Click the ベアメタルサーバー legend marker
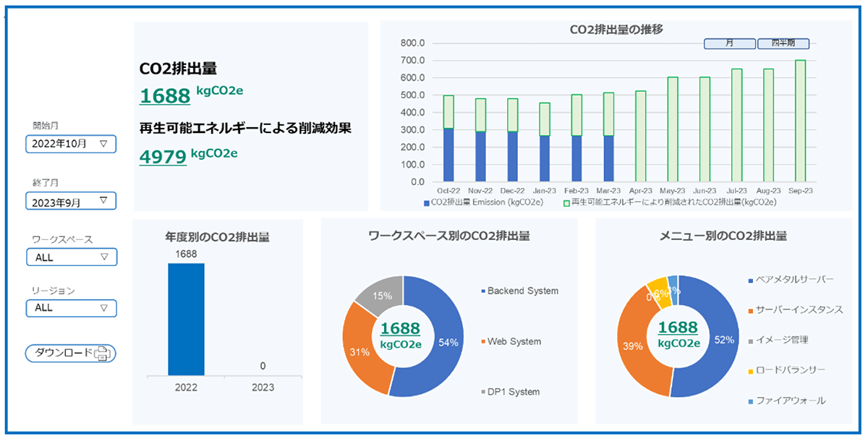Screen dimensions: 868x441 click(750, 280)
